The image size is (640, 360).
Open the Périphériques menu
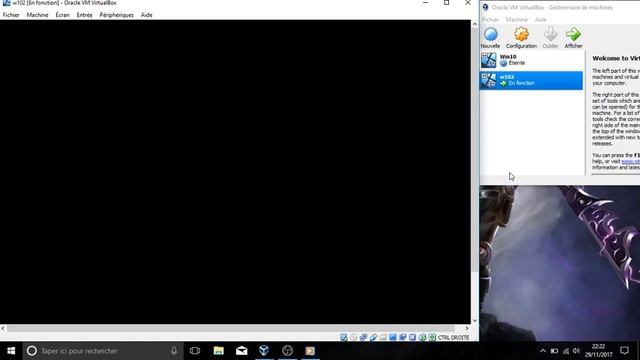tap(116, 15)
